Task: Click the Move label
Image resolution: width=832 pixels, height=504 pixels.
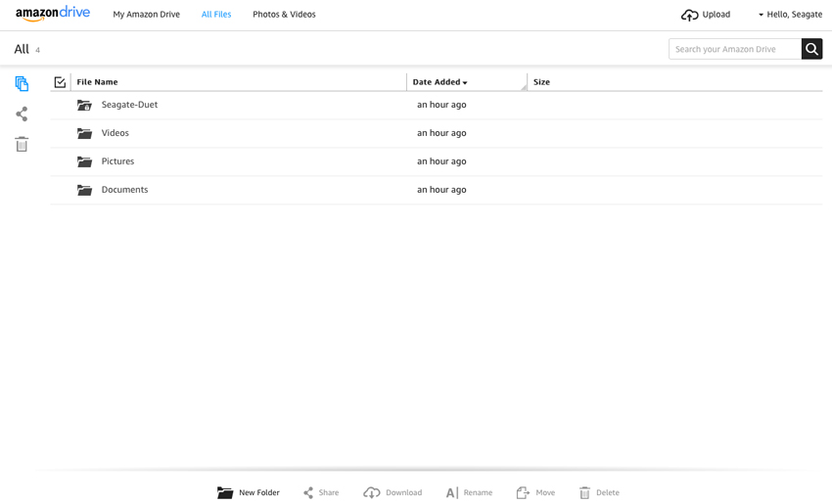Action: point(545,492)
